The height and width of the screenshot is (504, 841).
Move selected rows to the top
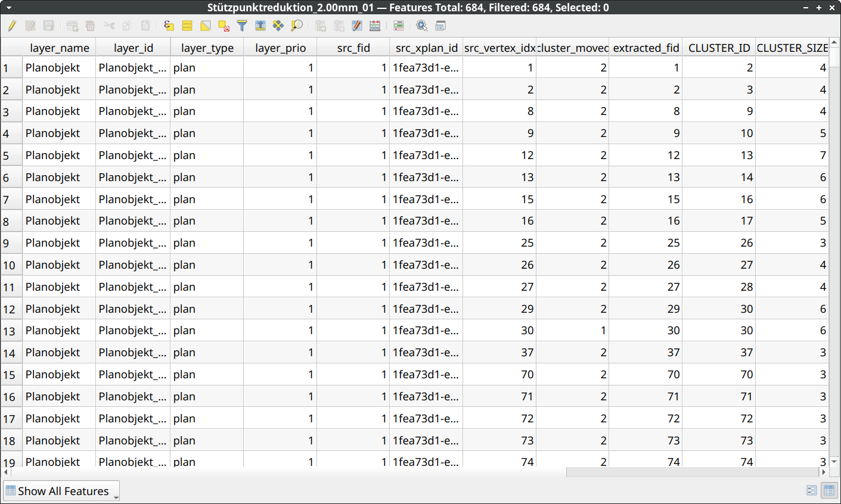[x=260, y=26]
